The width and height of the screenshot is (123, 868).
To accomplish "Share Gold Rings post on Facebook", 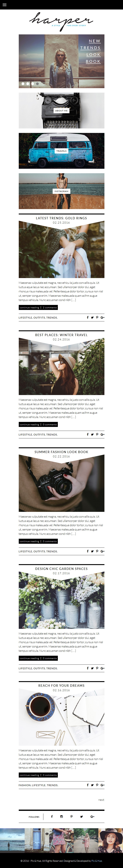I will [x=88, y=317].
